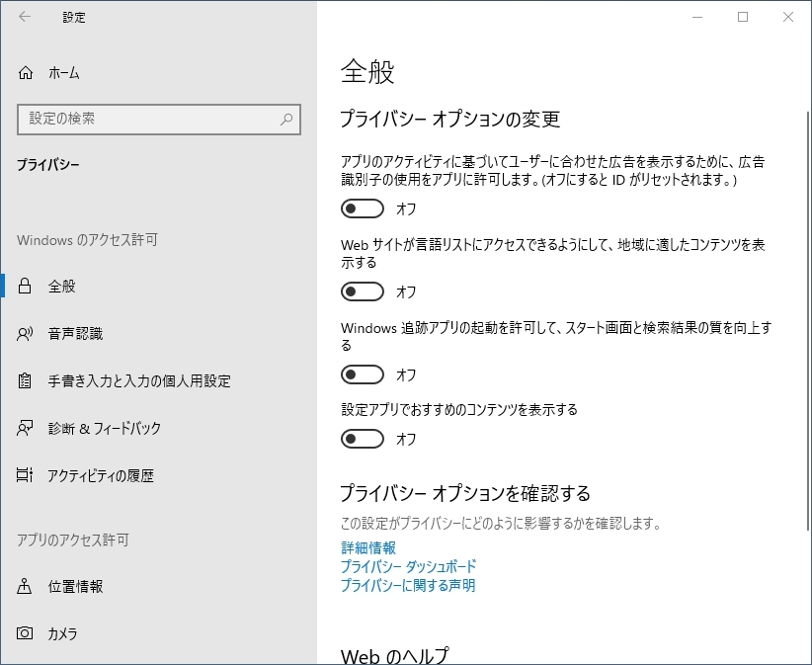Maximize the 設定 window

743,17
